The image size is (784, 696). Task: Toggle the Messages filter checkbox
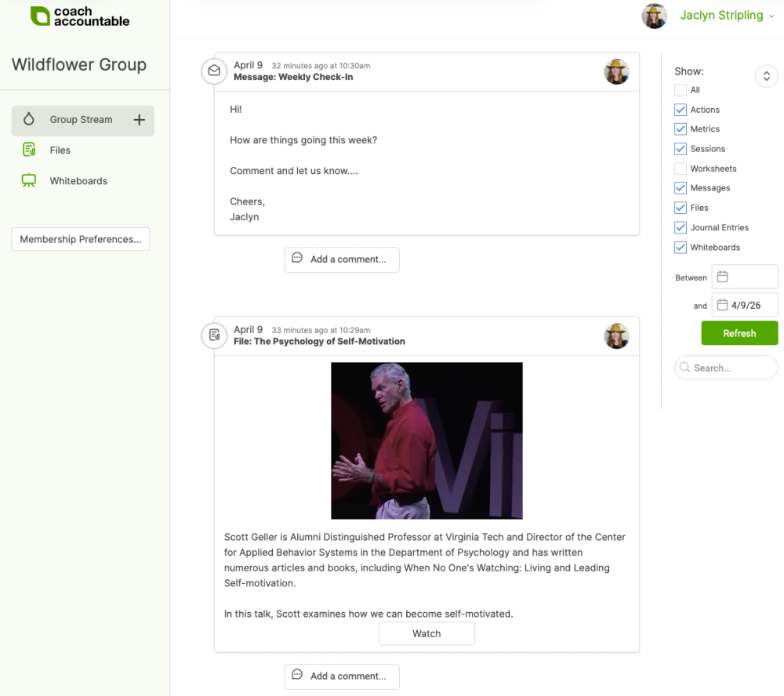click(x=680, y=188)
